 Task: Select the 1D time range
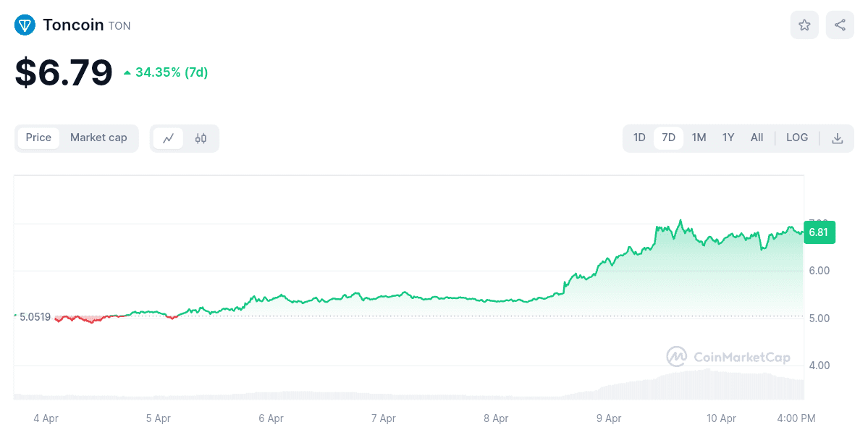(x=639, y=138)
